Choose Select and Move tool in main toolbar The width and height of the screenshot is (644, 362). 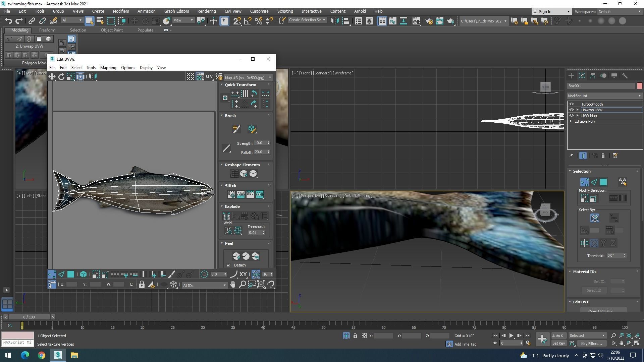tap(134, 21)
